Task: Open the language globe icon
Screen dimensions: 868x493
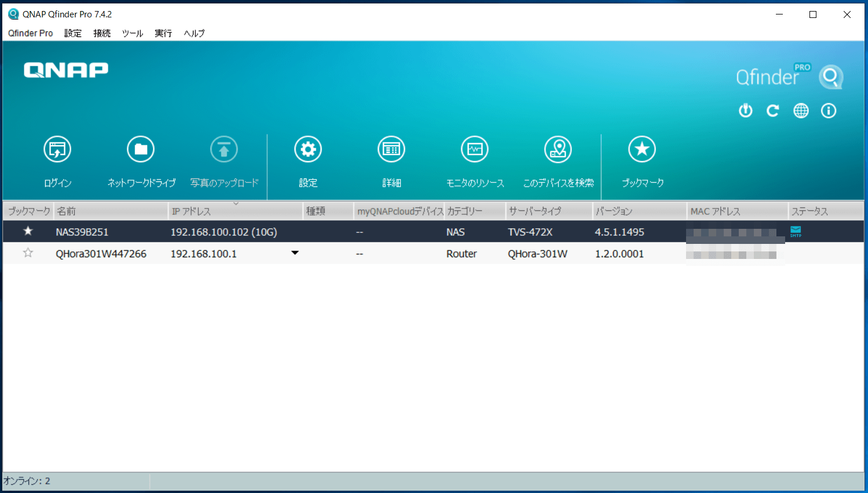Action: click(801, 110)
